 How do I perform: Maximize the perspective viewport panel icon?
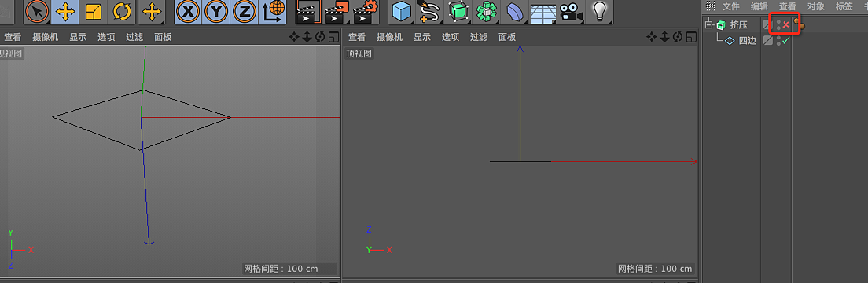tap(333, 37)
